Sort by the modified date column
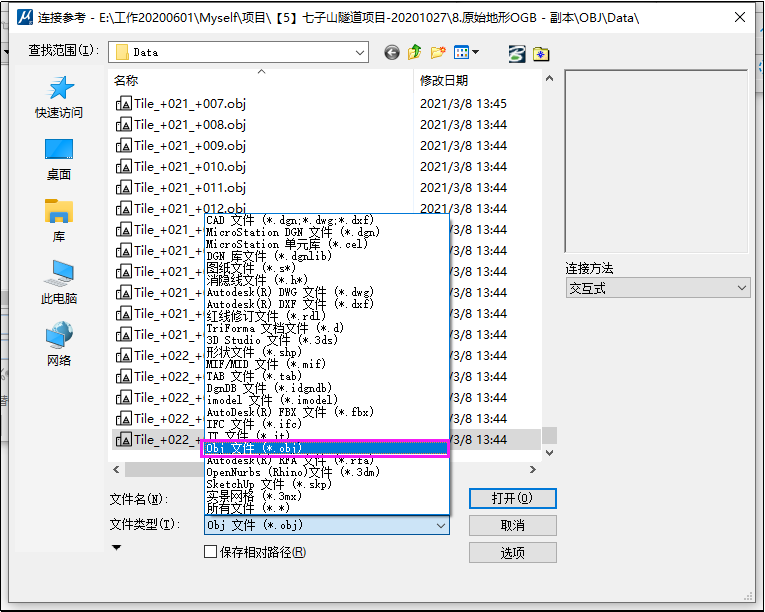 click(444, 80)
